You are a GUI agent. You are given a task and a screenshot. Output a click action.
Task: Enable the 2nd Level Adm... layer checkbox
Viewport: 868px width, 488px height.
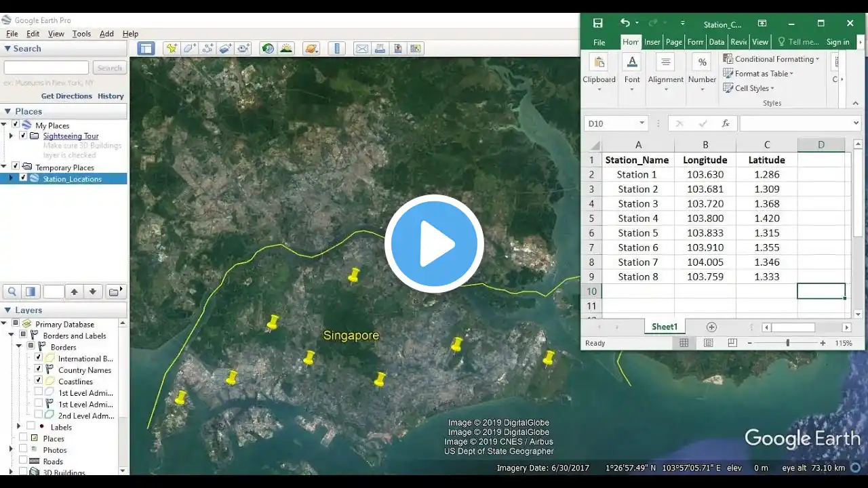(x=39, y=415)
